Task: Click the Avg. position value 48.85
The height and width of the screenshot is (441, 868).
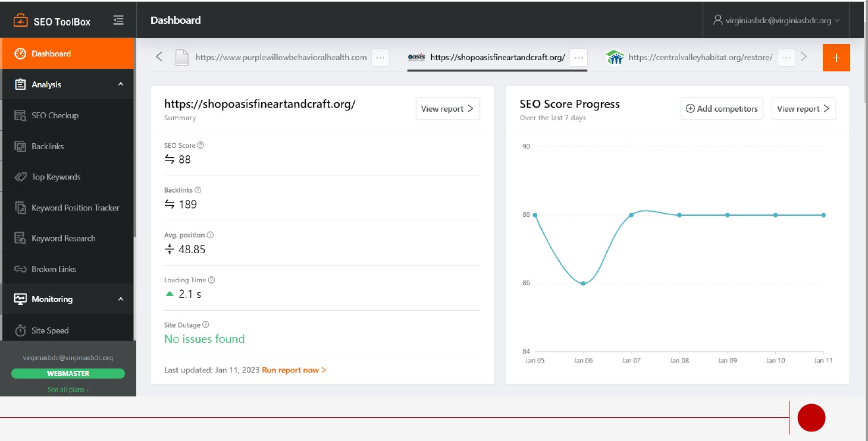Action: (x=192, y=250)
